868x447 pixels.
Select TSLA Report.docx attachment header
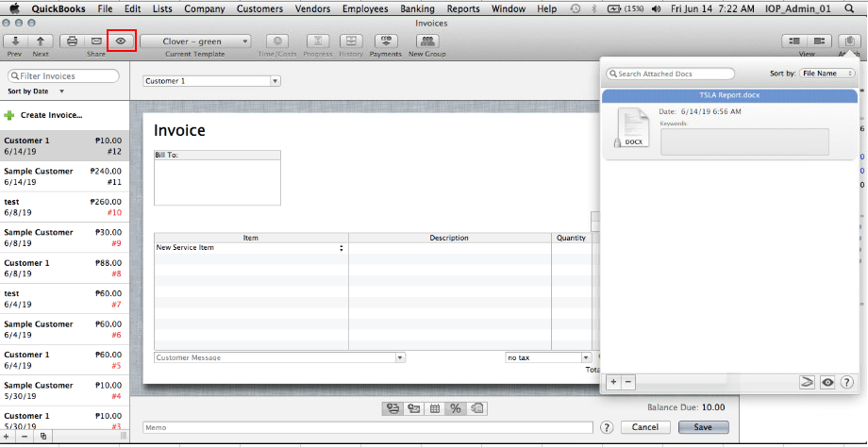[x=729, y=95]
